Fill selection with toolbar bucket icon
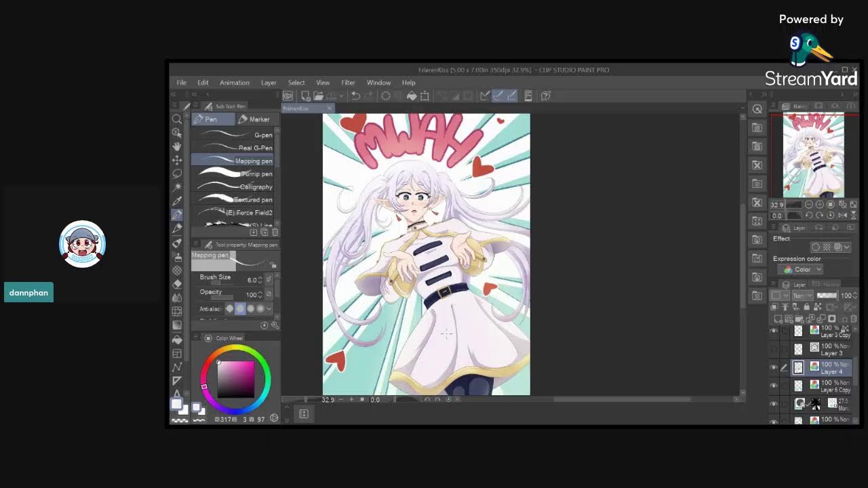The width and height of the screenshot is (868, 488). click(x=412, y=96)
